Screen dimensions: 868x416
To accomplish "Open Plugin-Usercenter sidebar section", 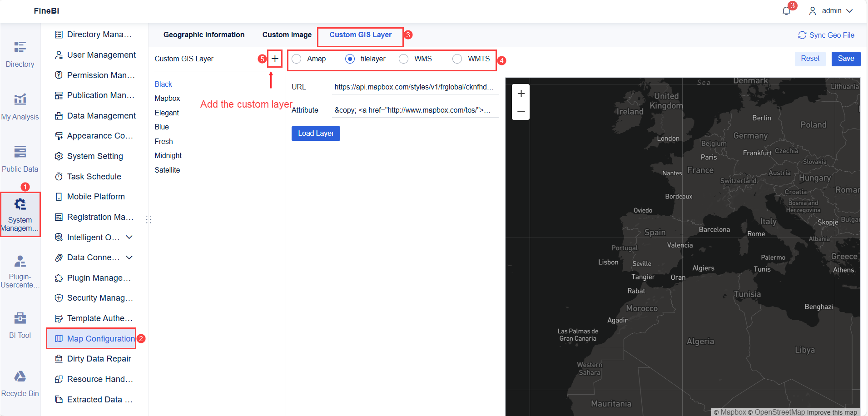I will click(20, 272).
